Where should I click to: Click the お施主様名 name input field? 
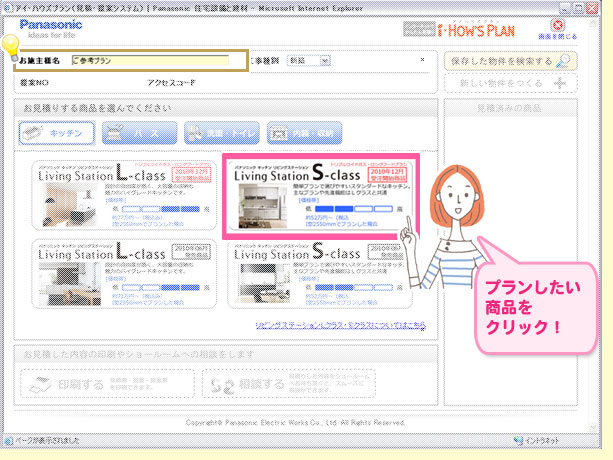[x=157, y=61]
